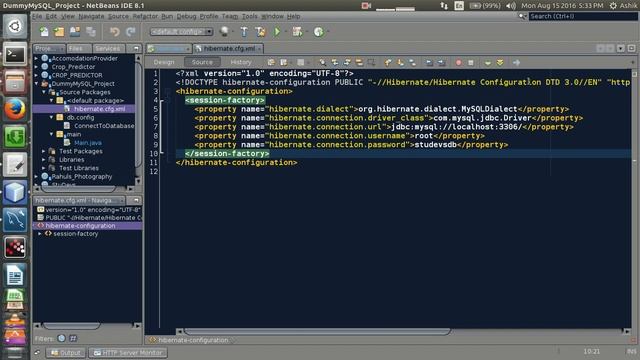Run project with green play icon
640x360 pixels.
pos(277,31)
